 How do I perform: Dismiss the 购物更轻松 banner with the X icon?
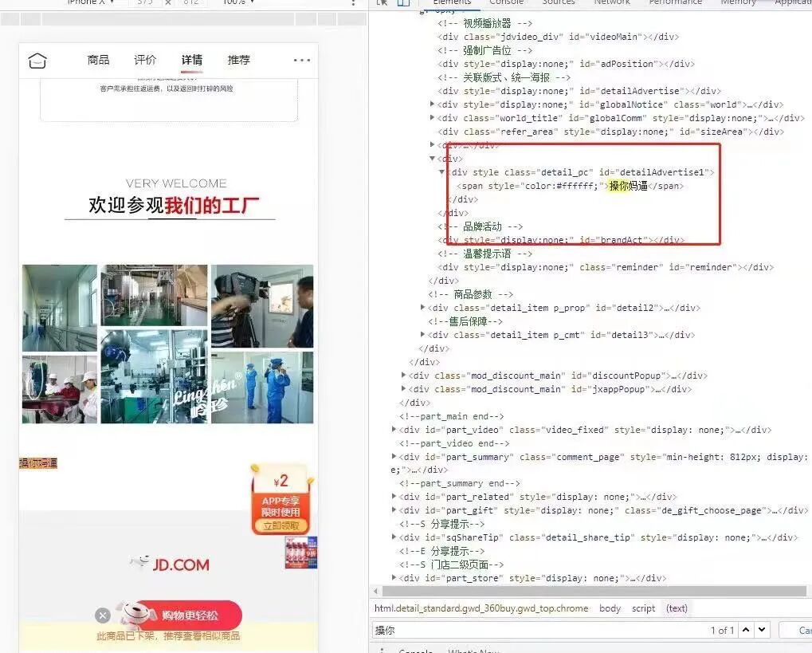pyautogui.click(x=103, y=616)
